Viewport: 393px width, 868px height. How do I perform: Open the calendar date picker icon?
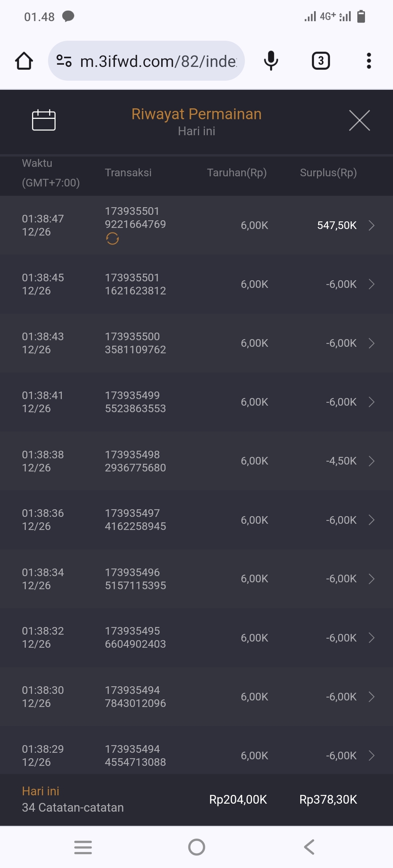pyautogui.click(x=44, y=120)
